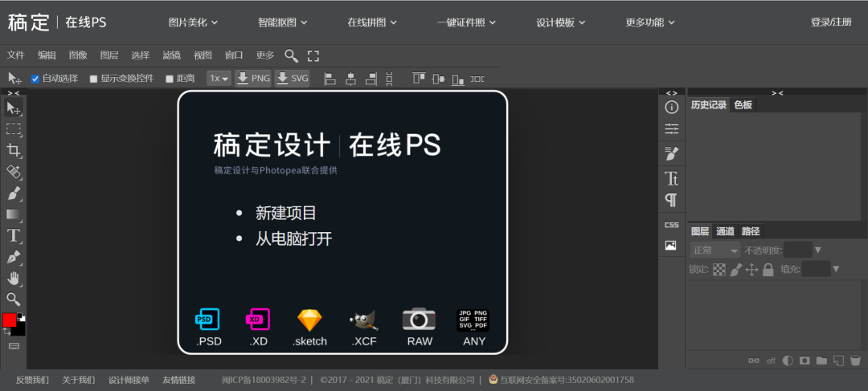Toggle lock image pixels brush icon

pyautogui.click(x=735, y=269)
